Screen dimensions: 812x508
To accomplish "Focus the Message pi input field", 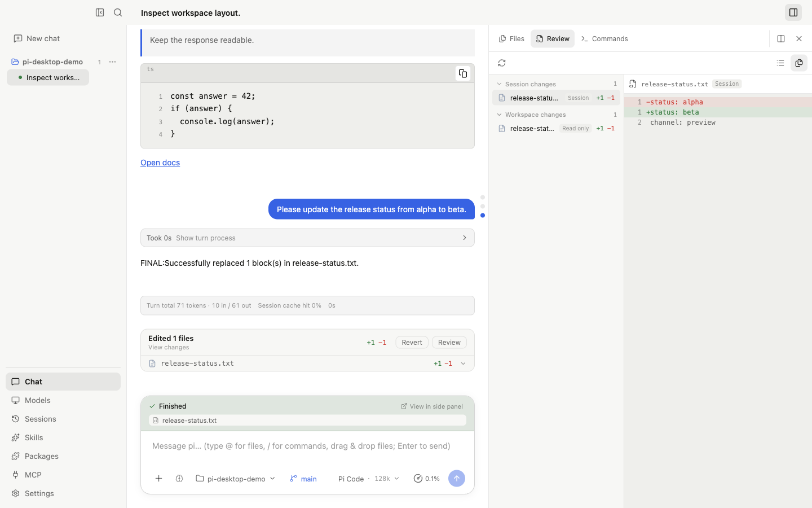I will pyautogui.click(x=307, y=446).
